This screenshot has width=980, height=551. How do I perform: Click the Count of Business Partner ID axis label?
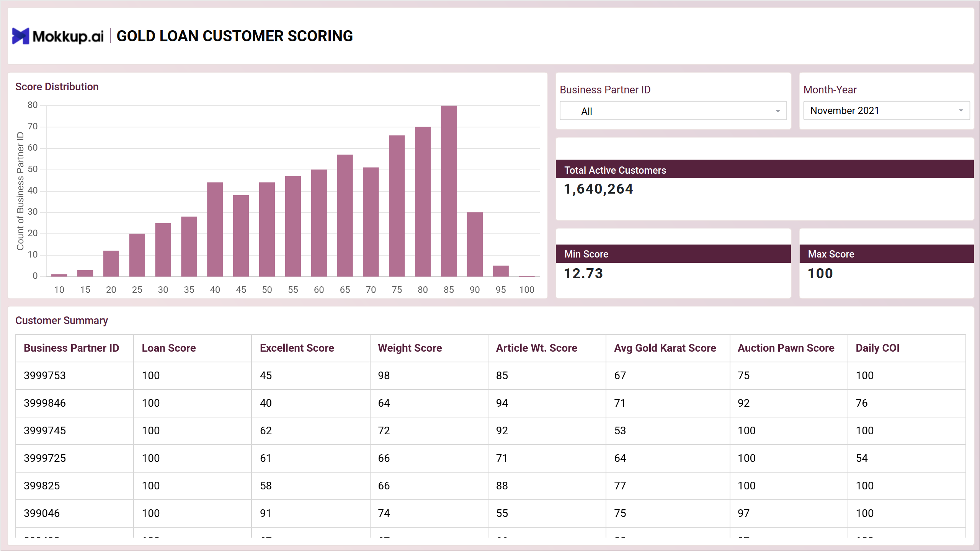tap(20, 191)
